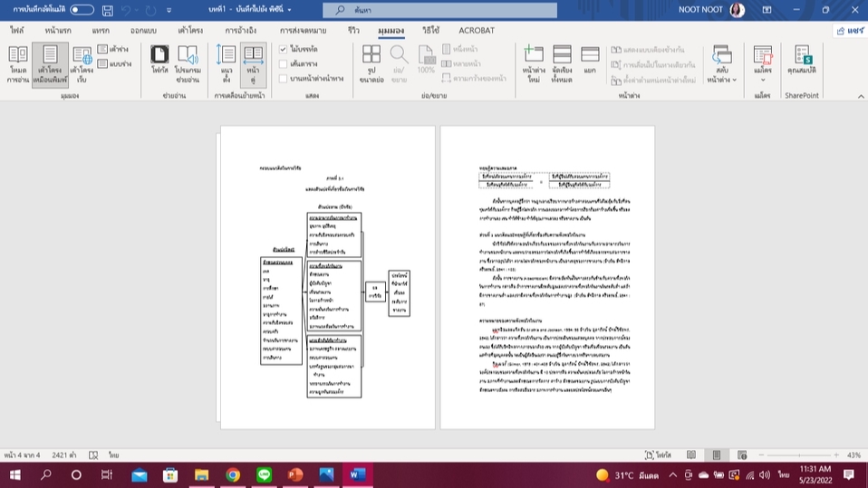Split the document window
The image size is (868, 488).
[x=590, y=59]
